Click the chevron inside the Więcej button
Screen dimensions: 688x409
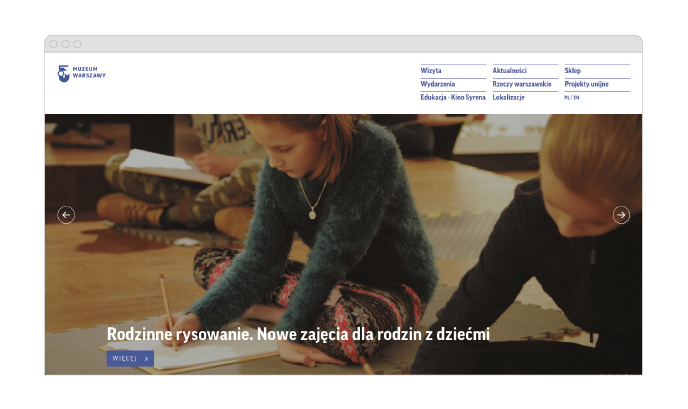coord(146,358)
